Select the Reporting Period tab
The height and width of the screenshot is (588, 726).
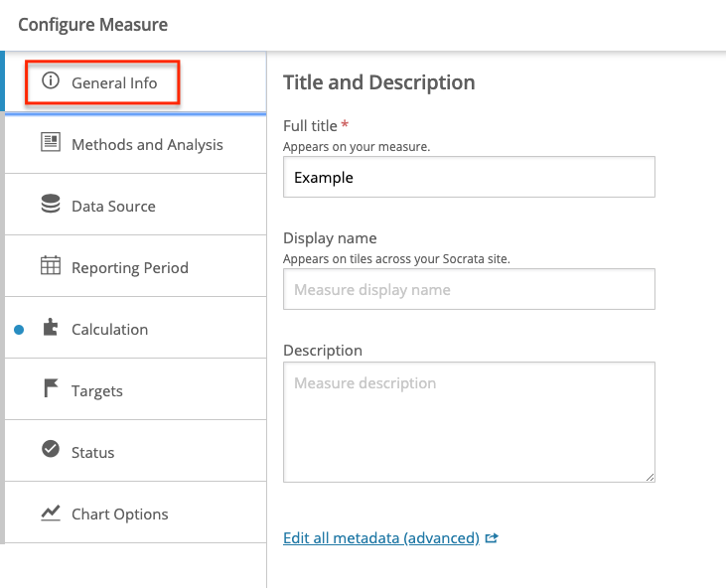[135, 266]
